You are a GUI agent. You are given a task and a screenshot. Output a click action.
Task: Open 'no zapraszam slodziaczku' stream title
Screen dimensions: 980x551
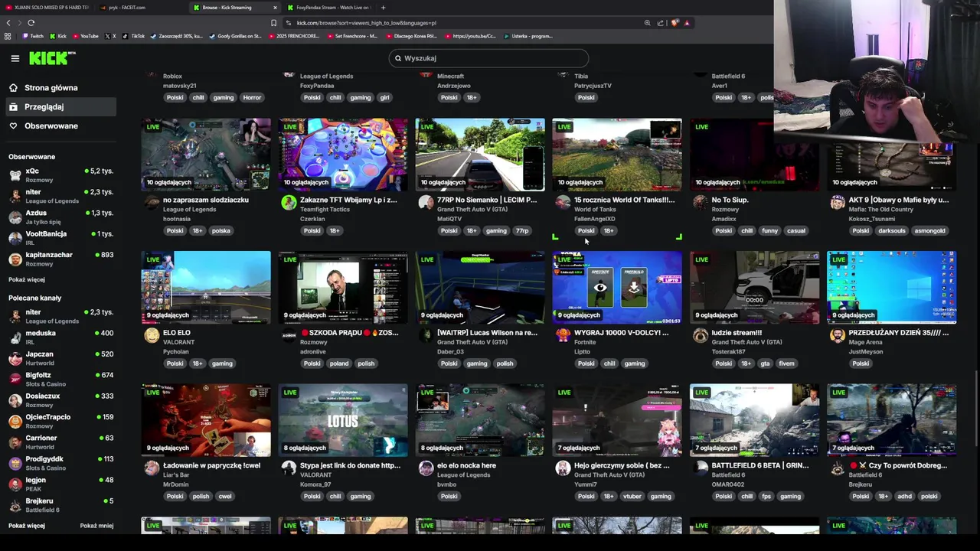coord(206,200)
